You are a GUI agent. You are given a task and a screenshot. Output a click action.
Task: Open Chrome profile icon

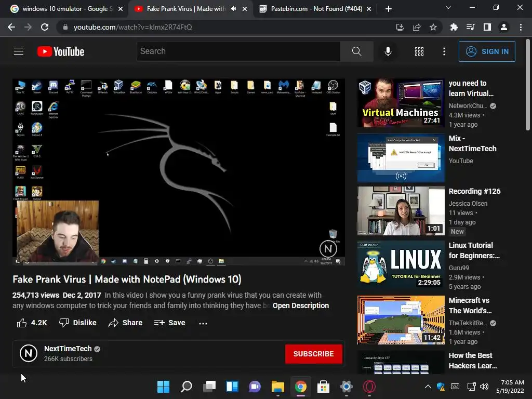(504, 27)
